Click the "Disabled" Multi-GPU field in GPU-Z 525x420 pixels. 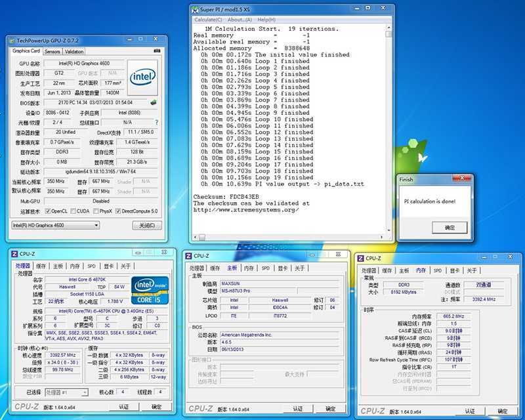coord(100,201)
